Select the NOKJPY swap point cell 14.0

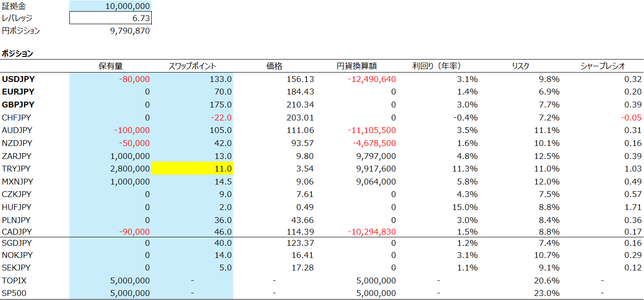192,255
